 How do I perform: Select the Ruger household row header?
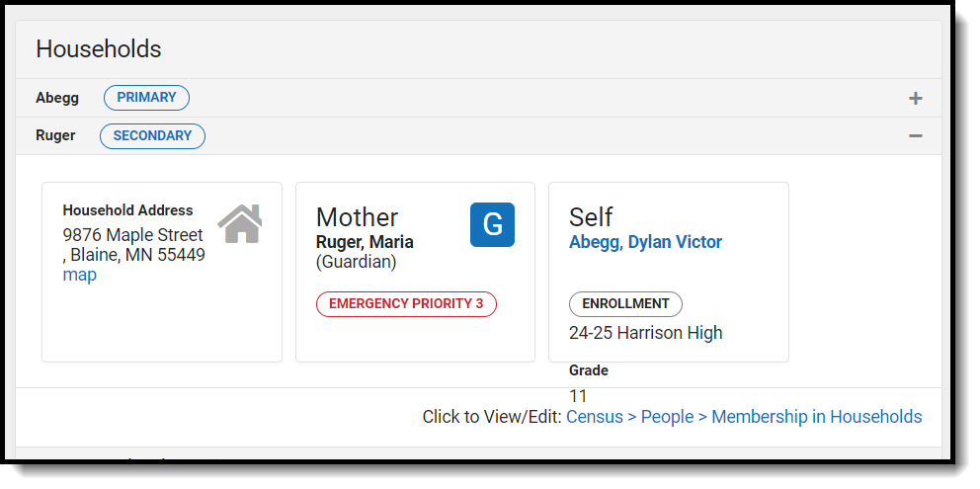coord(55,136)
